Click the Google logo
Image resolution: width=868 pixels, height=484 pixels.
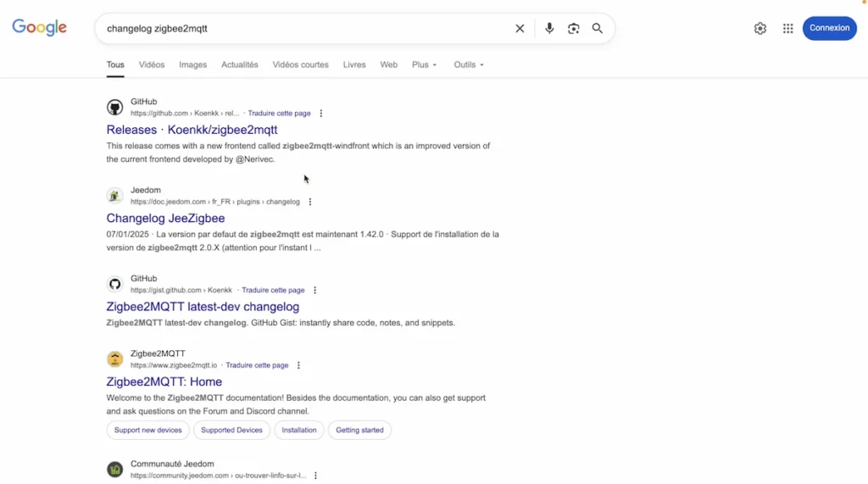(39, 28)
